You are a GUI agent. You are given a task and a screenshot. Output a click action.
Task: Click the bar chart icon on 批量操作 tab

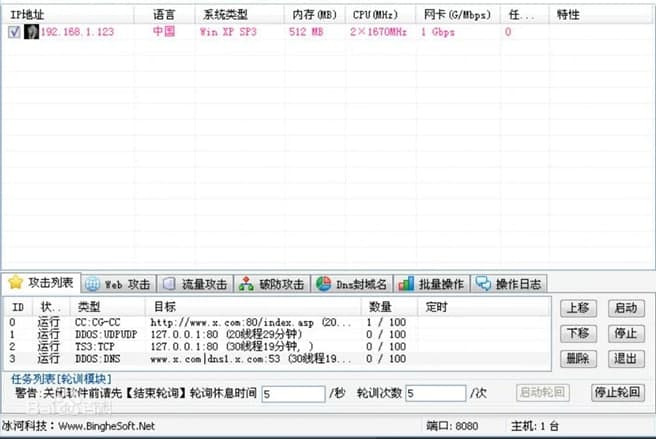pos(406,284)
